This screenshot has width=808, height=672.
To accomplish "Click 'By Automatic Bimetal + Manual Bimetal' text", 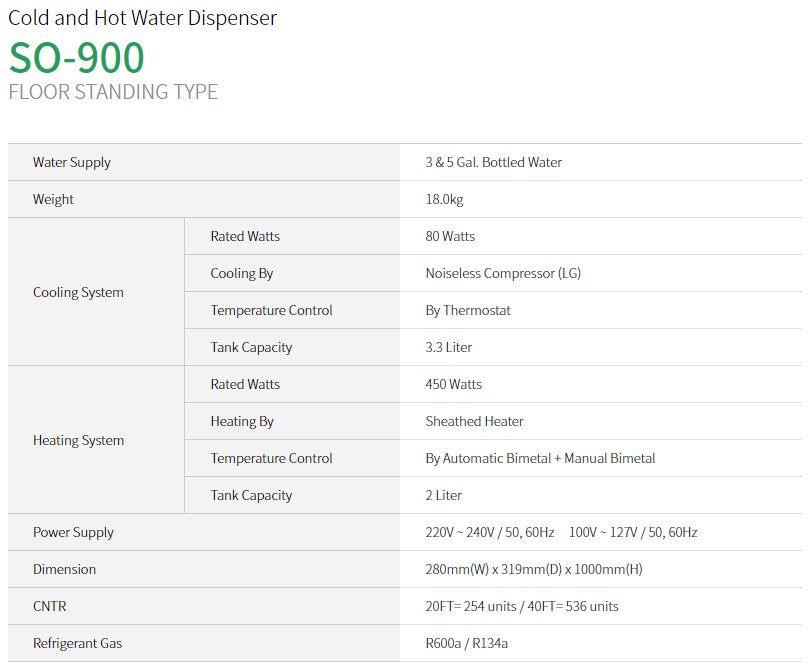I will (540, 458).
